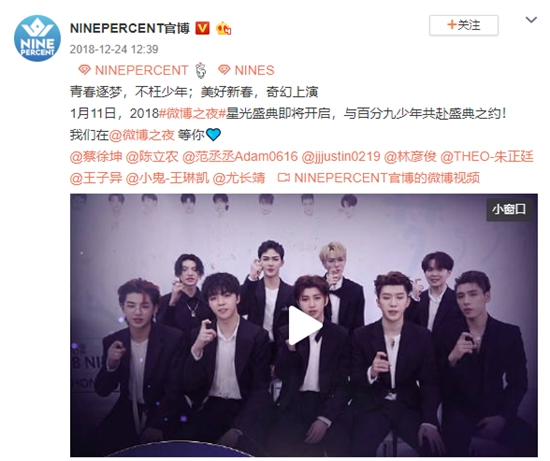Open the #微博之夜# hashtag
Screen dimensions: 550x461
pos(192,113)
